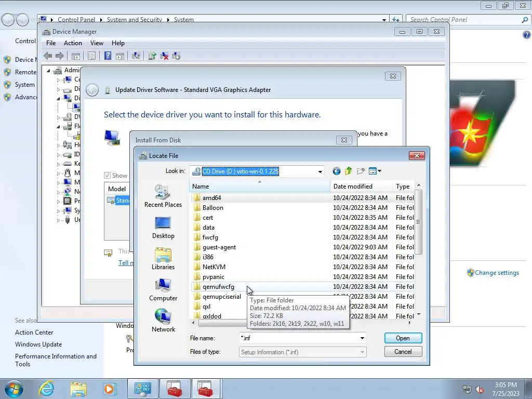Click the muted volume tray icon
Viewport: 532px width, 399px height.
tap(480, 389)
